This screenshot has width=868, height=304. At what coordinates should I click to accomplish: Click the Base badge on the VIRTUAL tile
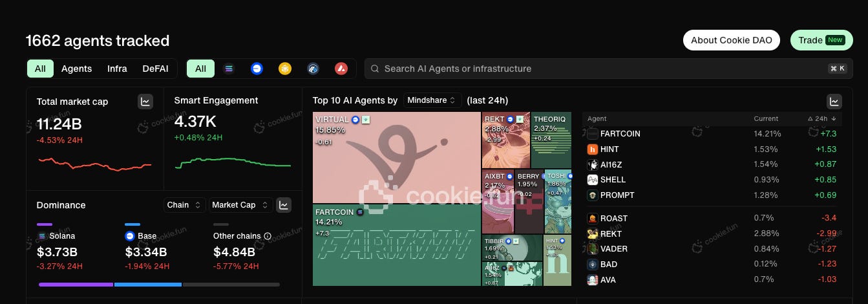tap(355, 120)
